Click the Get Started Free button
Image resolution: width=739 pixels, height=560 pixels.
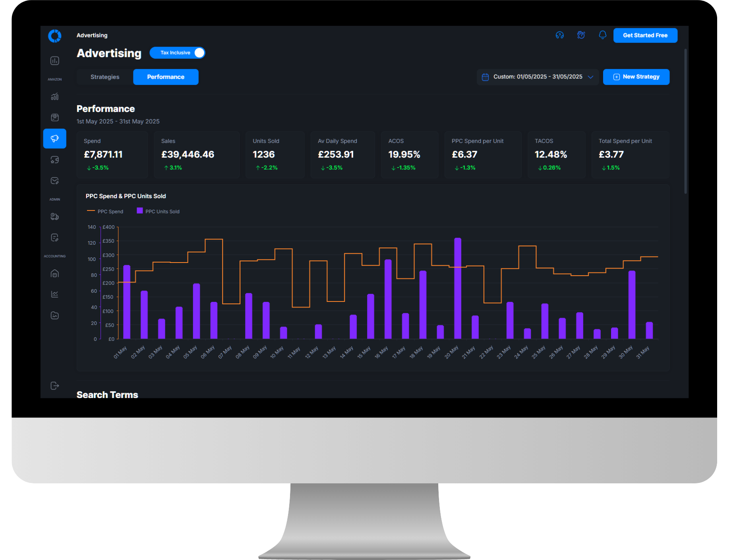645,35
